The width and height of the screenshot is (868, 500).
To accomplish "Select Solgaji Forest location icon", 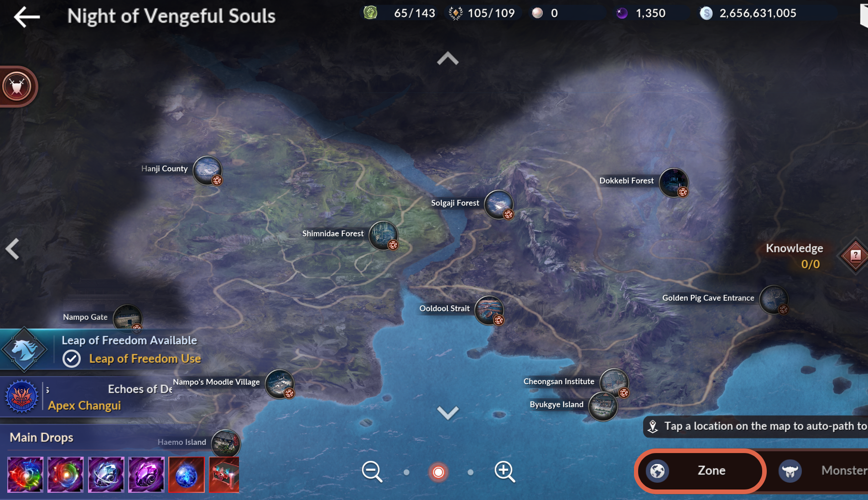I will coord(499,205).
